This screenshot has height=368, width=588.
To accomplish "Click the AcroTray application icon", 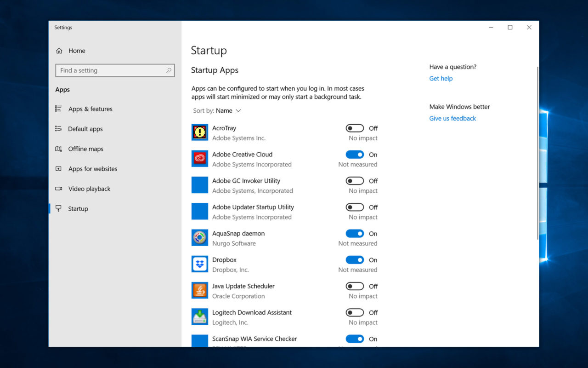I will click(x=199, y=132).
